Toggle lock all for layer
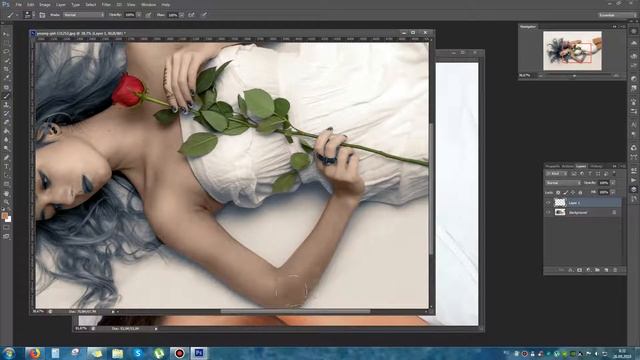This screenshot has height=360, width=640. tap(580, 193)
